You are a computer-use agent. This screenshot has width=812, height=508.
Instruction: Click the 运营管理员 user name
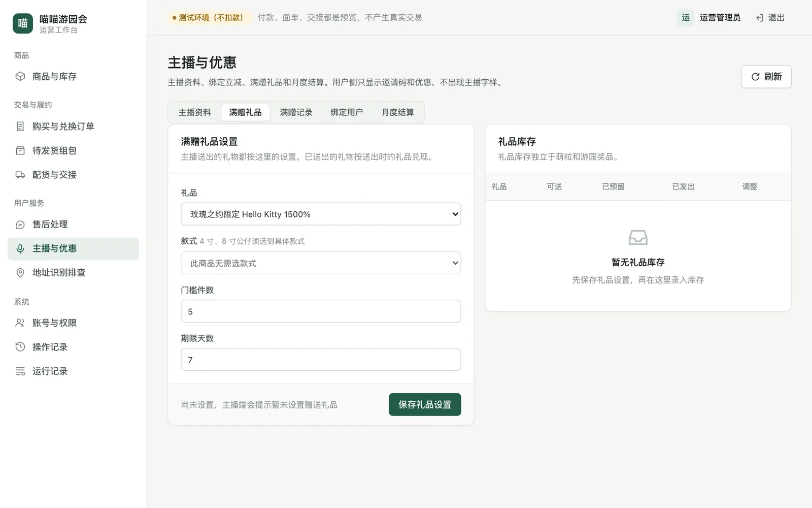point(720,18)
